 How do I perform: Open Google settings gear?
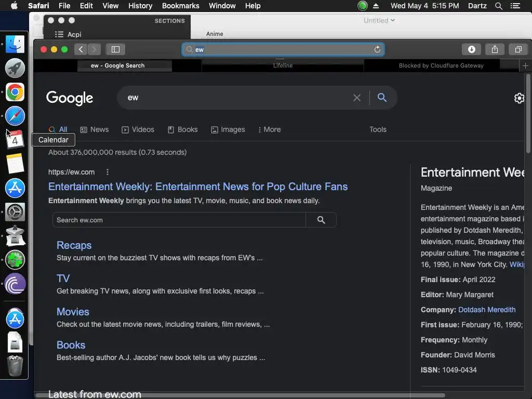(519, 98)
